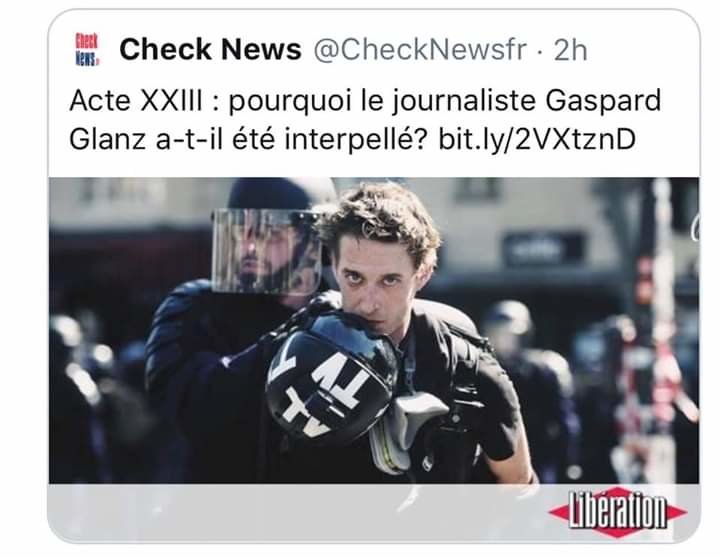Follow the bit.ly/2VXtznD link
This screenshot has height=558, width=720.
coord(537,139)
